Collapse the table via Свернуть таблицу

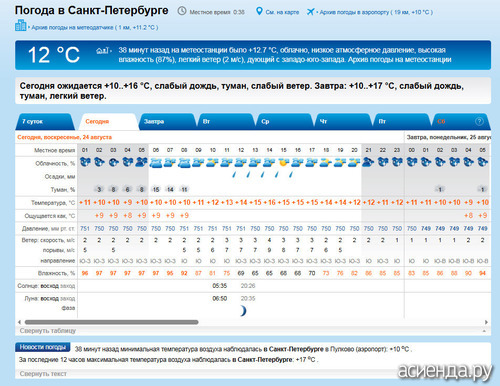48,331
